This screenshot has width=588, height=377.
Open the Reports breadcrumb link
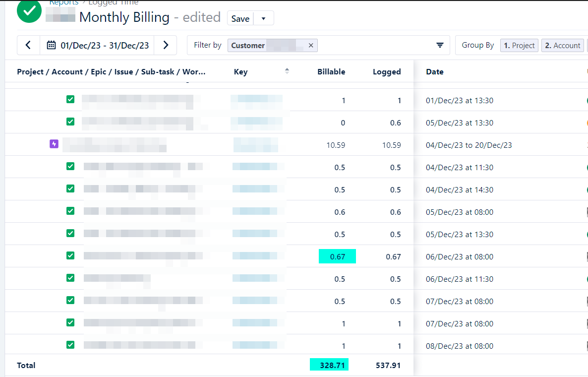click(64, 2)
